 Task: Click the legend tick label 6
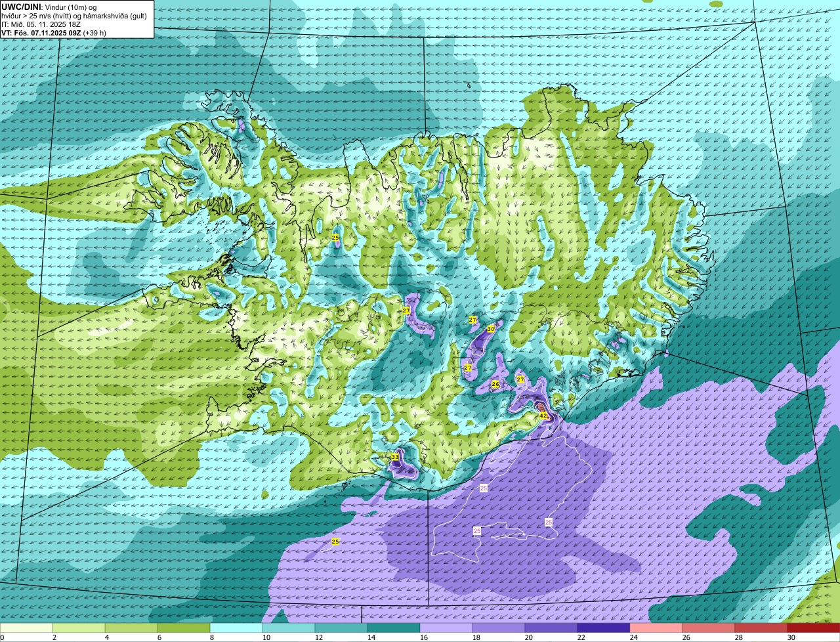(x=159, y=637)
